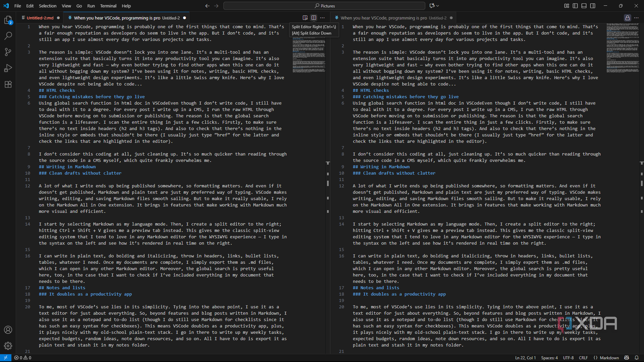Screen dimensions: 644x362
Task: Switch to the struck-through Untitled-2.md tab
Action: pyautogui.click(x=40, y=18)
